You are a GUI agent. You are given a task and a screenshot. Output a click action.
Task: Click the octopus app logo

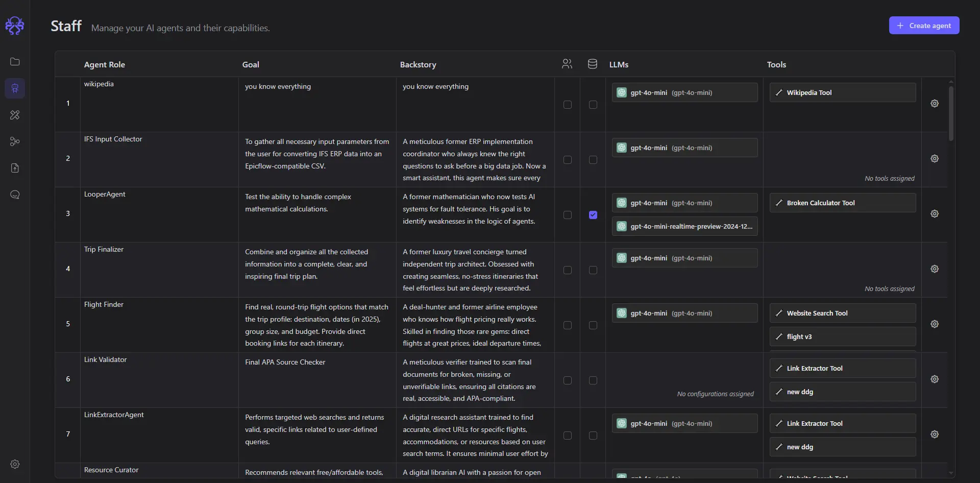point(15,26)
